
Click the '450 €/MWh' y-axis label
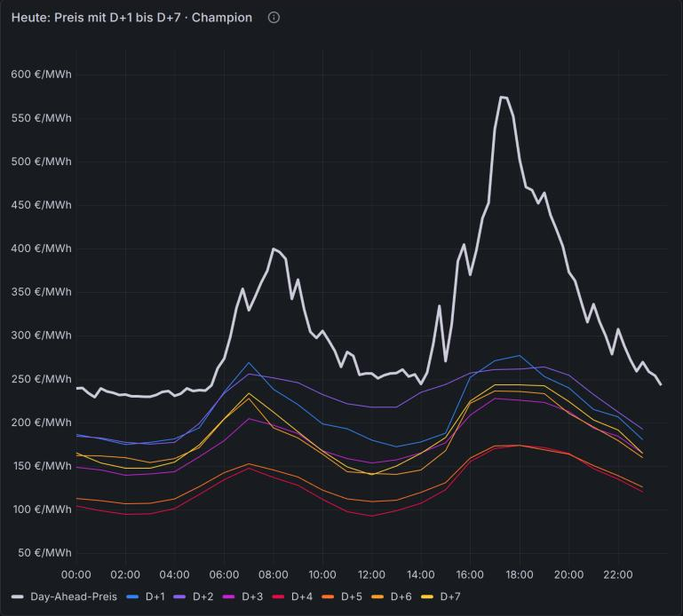42,205
